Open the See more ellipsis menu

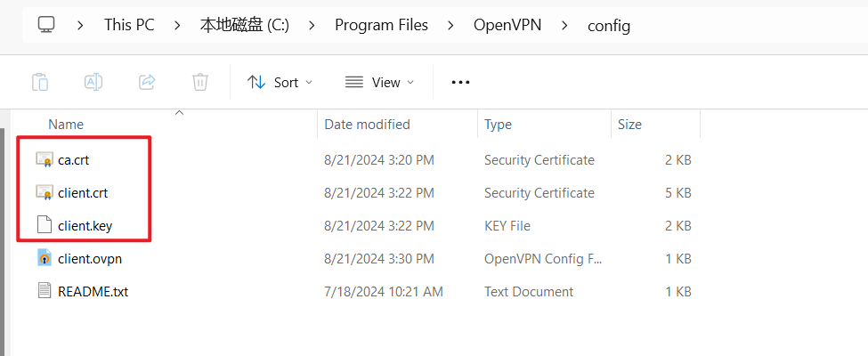460,82
